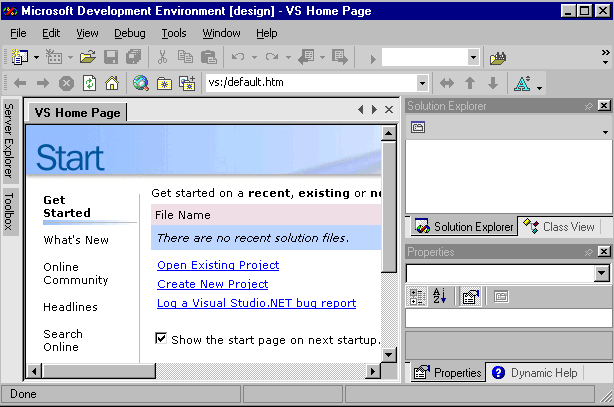Click the Cut scissors icon
The image size is (614, 407).
tap(162, 58)
